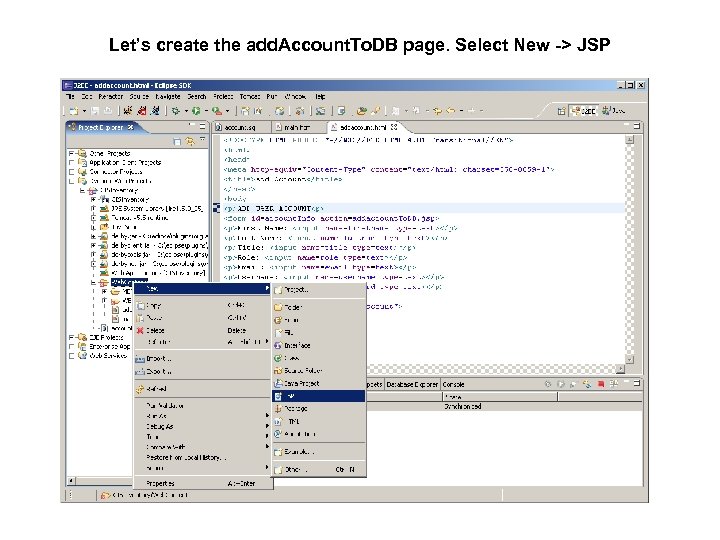Click the green Run toolbar icon

[x=196, y=111]
